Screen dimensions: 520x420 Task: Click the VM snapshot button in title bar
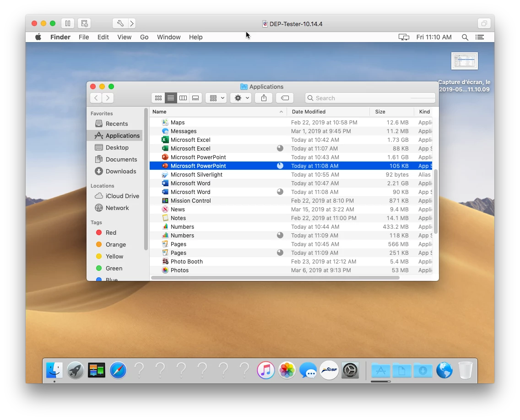84,23
